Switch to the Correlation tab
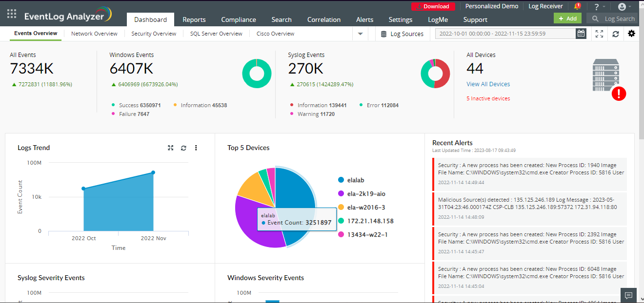644x303 pixels. click(x=323, y=19)
